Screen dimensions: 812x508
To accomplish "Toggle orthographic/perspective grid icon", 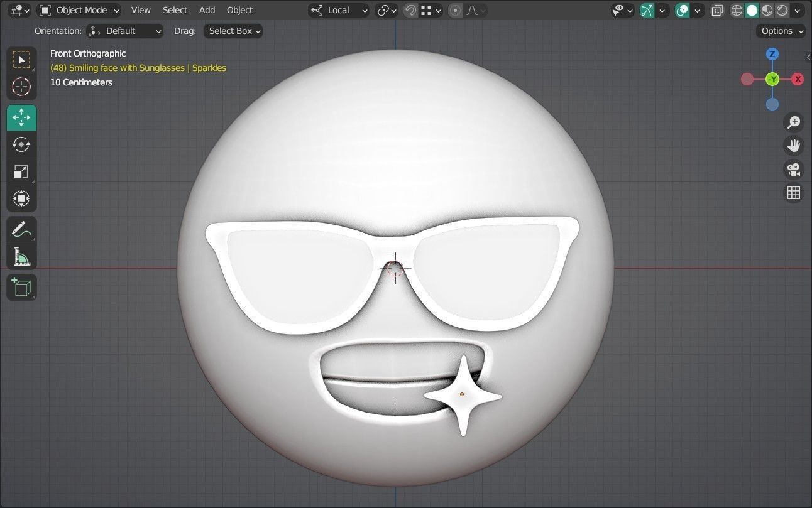I will 794,193.
